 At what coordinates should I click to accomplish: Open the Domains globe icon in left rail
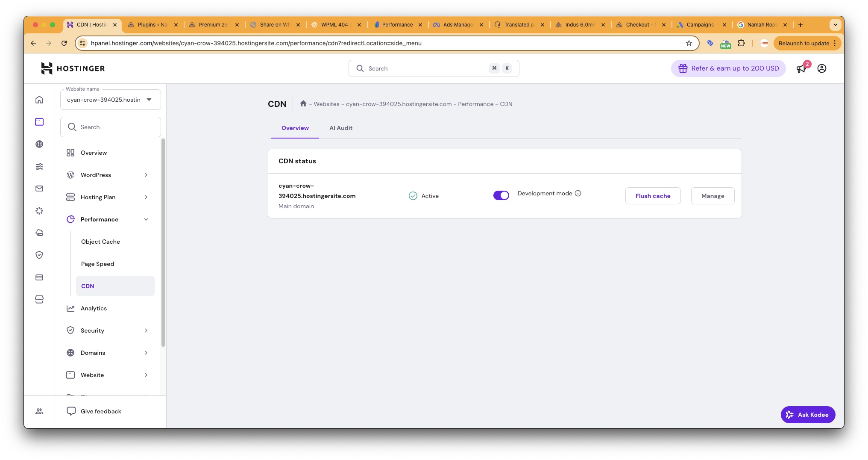(x=39, y=144)
